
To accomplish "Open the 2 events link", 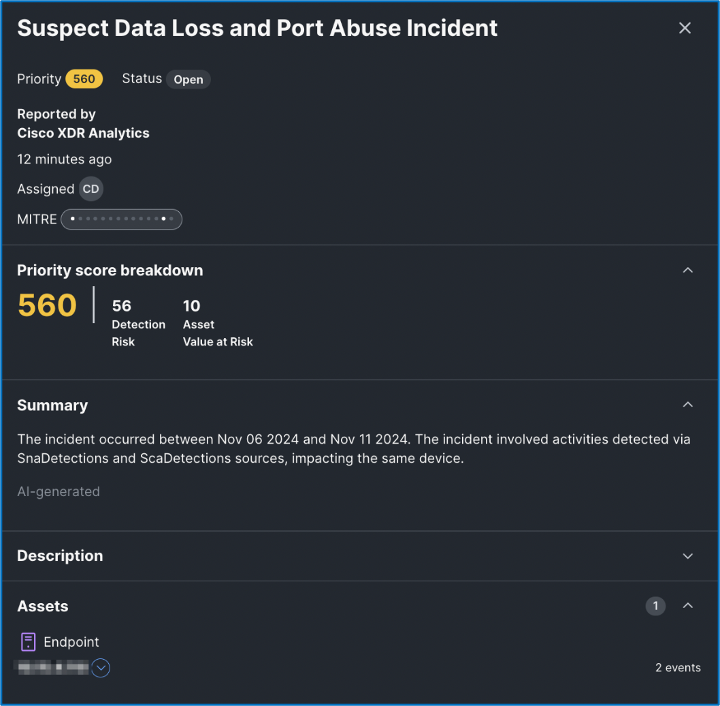I will tap(678, 668).
